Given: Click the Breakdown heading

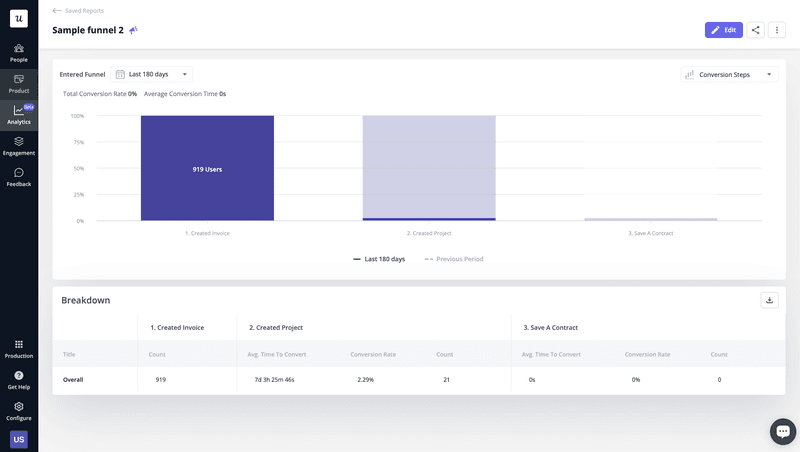Looking at the screenshot, I should pyautogui.click(x=86, y=300).
